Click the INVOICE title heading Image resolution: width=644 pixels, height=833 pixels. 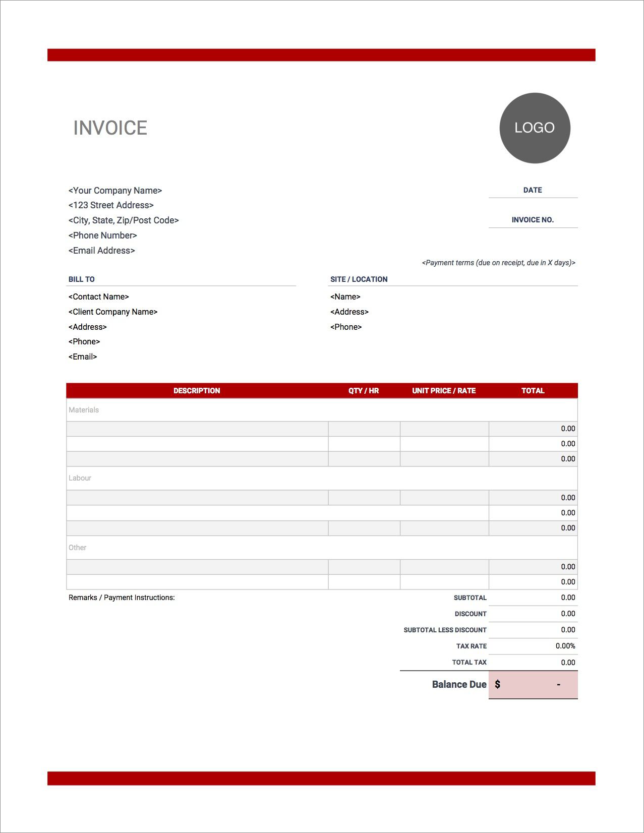point(110,128)
